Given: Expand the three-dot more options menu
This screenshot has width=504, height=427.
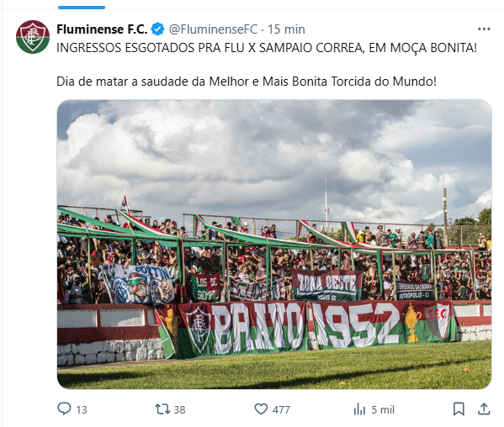Looking at the screenshot, I should tap(484, 29).
